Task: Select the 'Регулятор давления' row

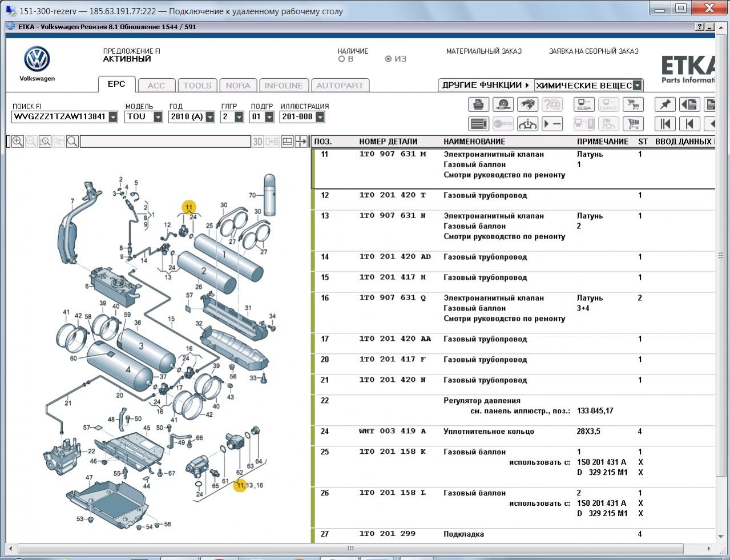Action: pos(514,406)
